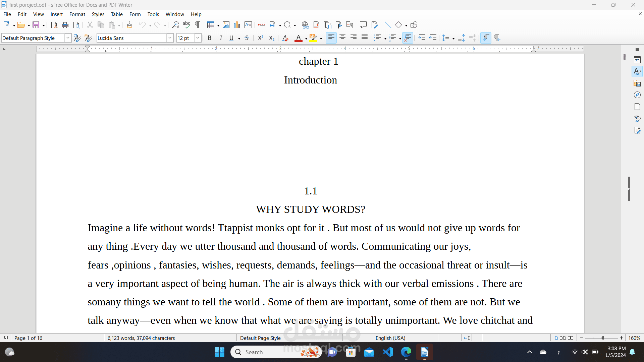Insert a comment via toolbar
Screen dimensions: 644x362
click(x=363, y=25)
